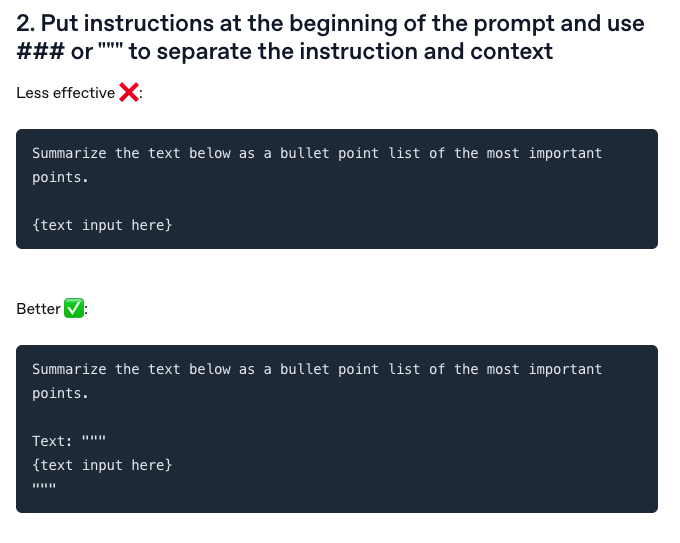Click the closing triple quotes in the better example
Screen dimensions: 680x543
[x=44, y=488]
